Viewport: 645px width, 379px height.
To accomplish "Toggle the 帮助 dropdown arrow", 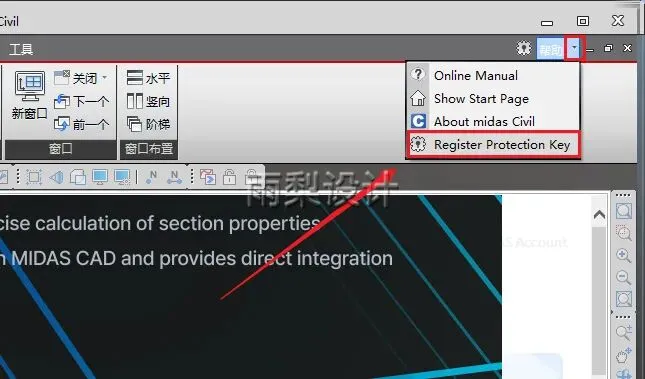I will coord(574,49).
